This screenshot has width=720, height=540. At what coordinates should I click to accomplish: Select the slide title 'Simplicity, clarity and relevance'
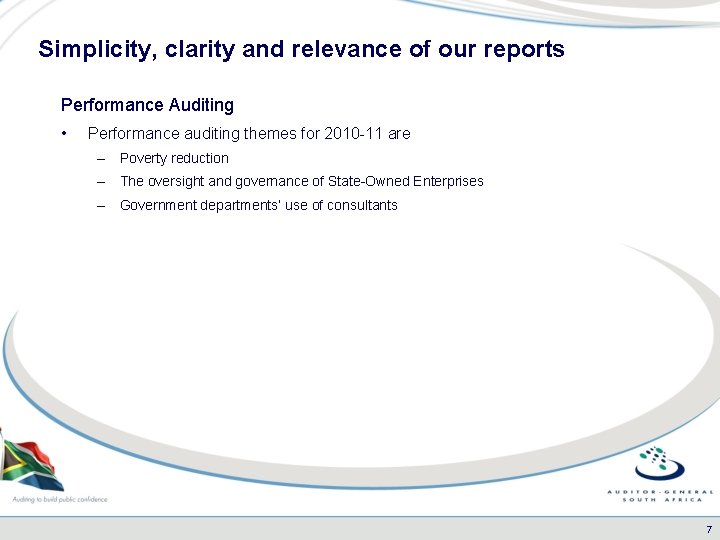(301, 49)
